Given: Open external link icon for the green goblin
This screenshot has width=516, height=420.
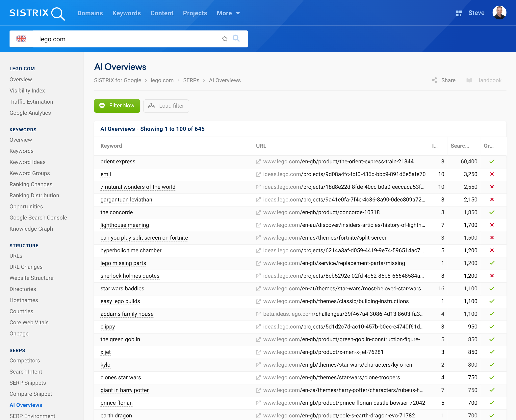Looking at the screenshot, I should click(x=258, y=339).
